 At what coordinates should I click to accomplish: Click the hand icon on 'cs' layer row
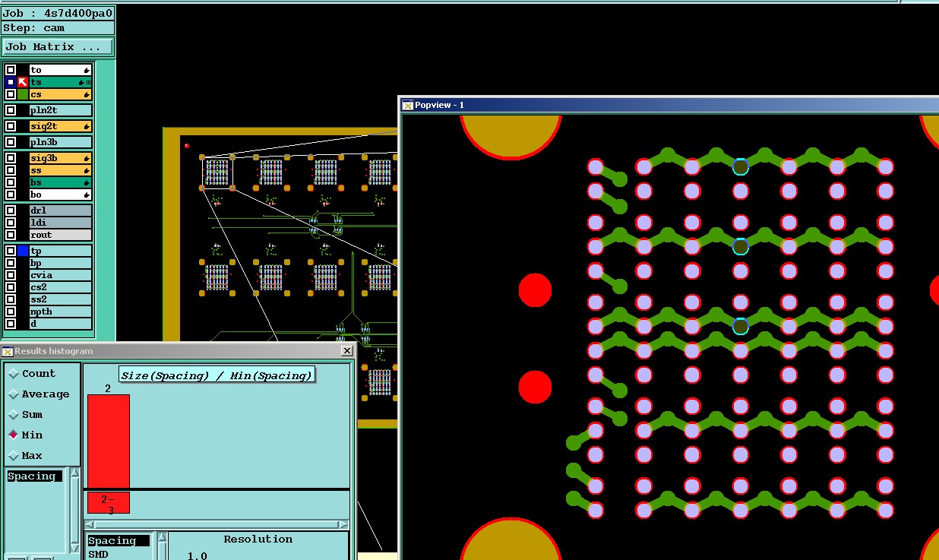[x=87, y=94]
